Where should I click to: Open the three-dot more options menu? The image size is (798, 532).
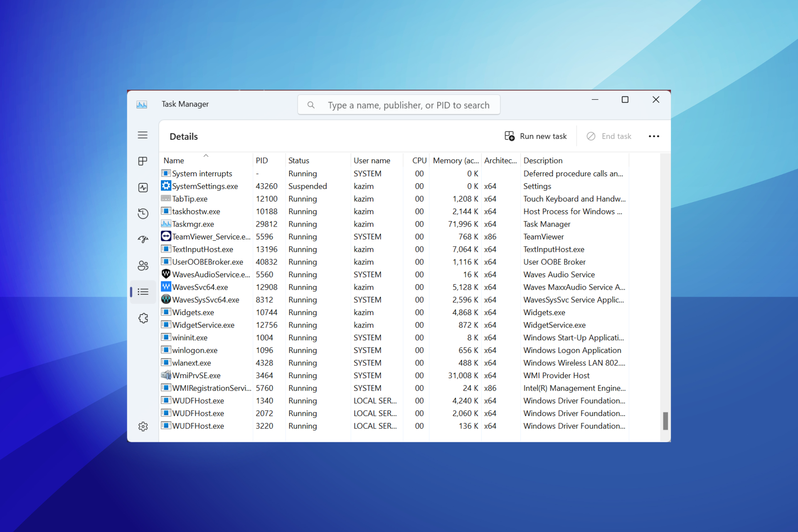pyautogui.click(x=654, y=136)
